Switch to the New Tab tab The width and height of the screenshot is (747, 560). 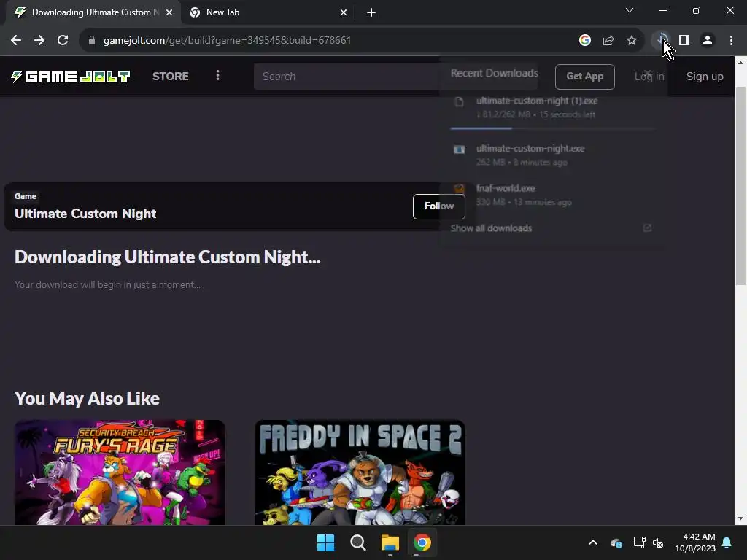268,12
